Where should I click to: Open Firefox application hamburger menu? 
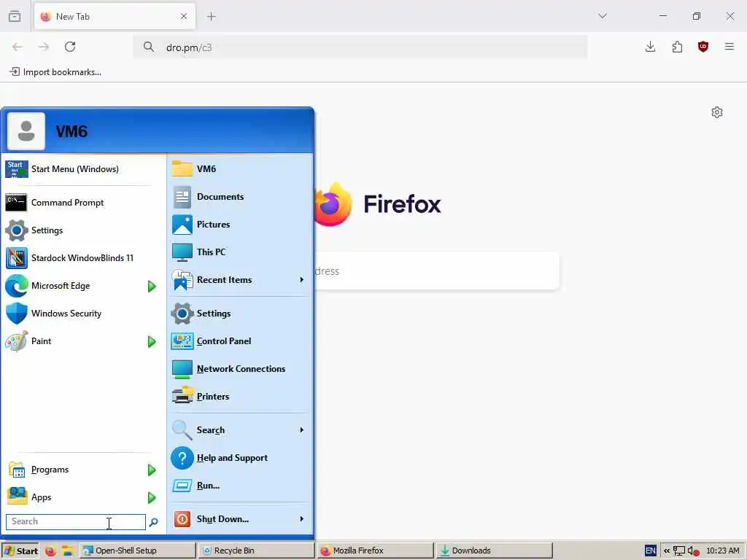[729, 47]
